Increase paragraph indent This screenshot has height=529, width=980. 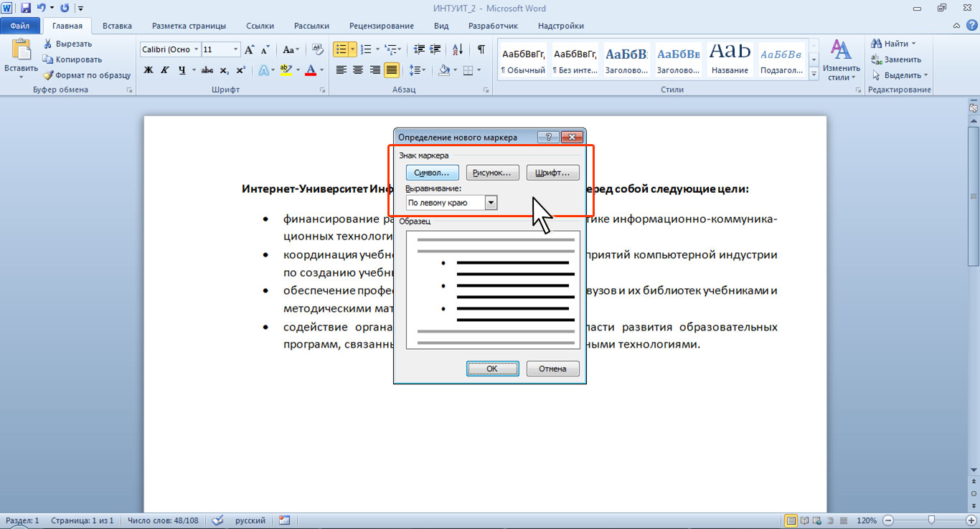pos(436,49)
